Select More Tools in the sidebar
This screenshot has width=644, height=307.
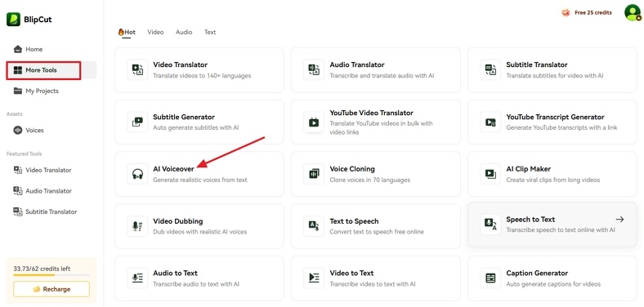pyautogui.click(x=51, y=70)
